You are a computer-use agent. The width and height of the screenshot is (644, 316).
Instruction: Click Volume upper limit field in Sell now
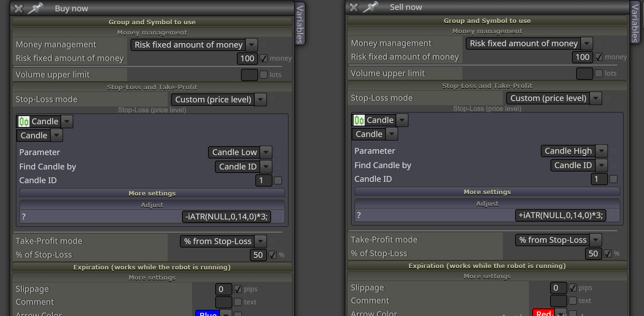coord(585,74)
